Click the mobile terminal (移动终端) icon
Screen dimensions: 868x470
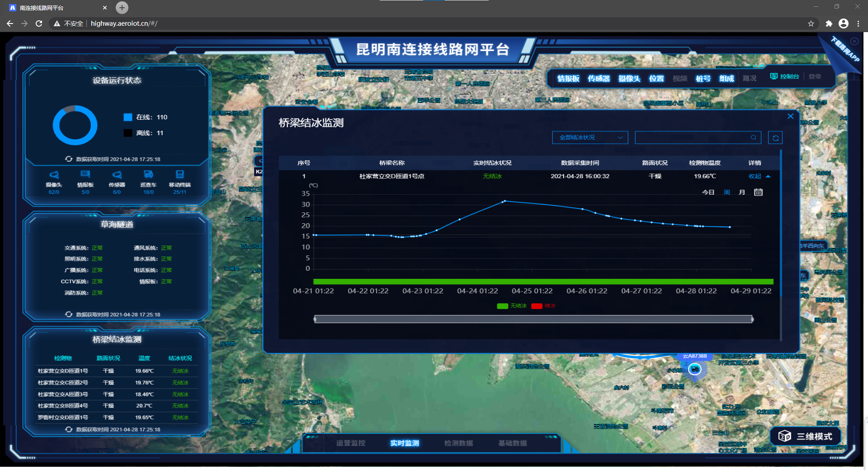[x=179, y=175]
